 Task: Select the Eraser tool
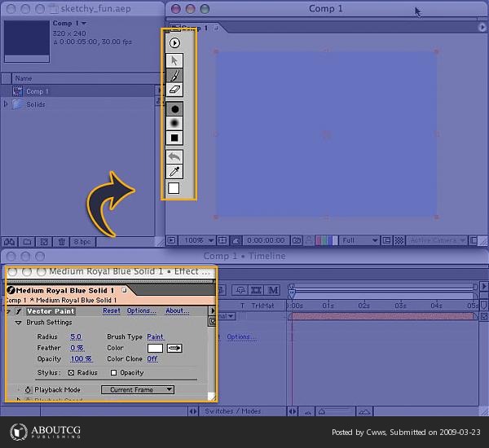pyautogui.click(x=174, y=90)
